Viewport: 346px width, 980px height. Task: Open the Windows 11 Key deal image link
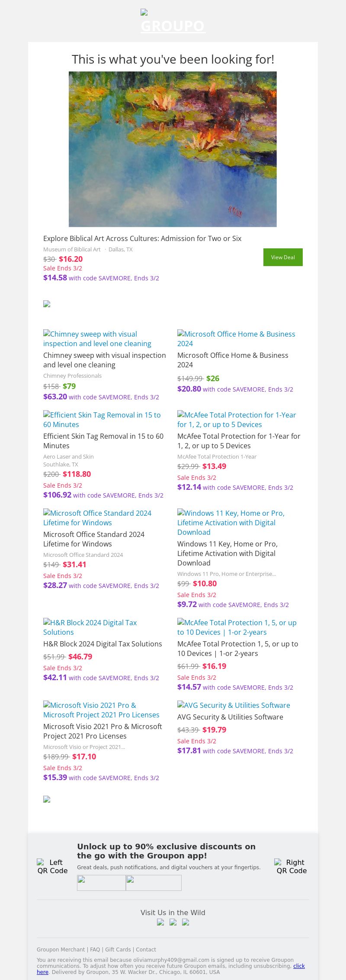tap(231, 523)
